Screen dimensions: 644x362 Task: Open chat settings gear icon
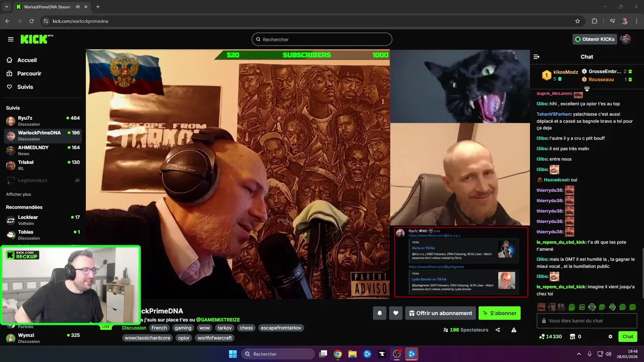[610, 336]
